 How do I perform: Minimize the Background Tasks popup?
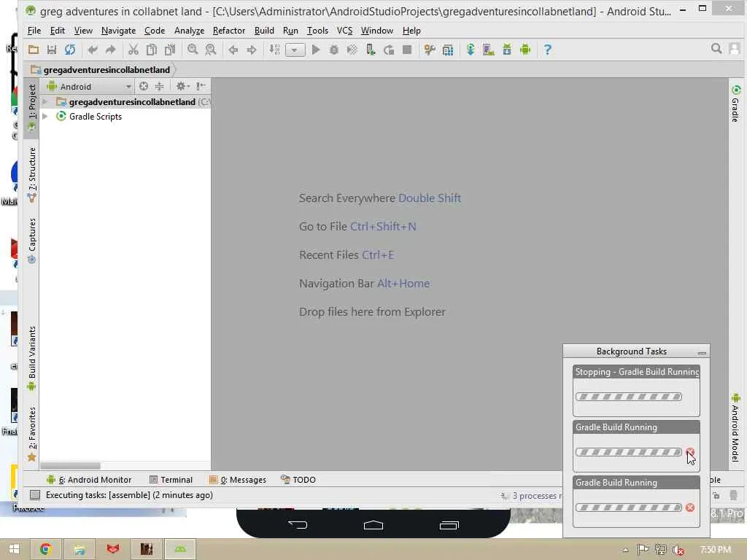tap(702, 352)
